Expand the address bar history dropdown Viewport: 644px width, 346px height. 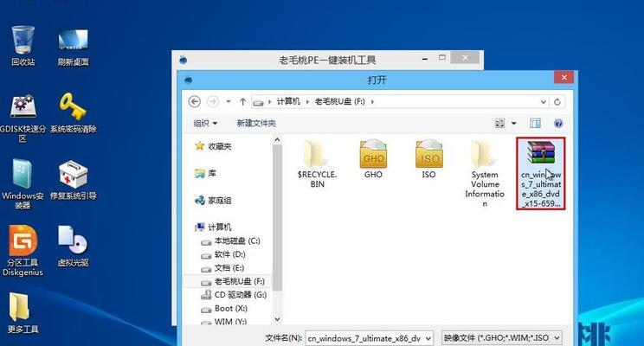click(x=543, y=102)
